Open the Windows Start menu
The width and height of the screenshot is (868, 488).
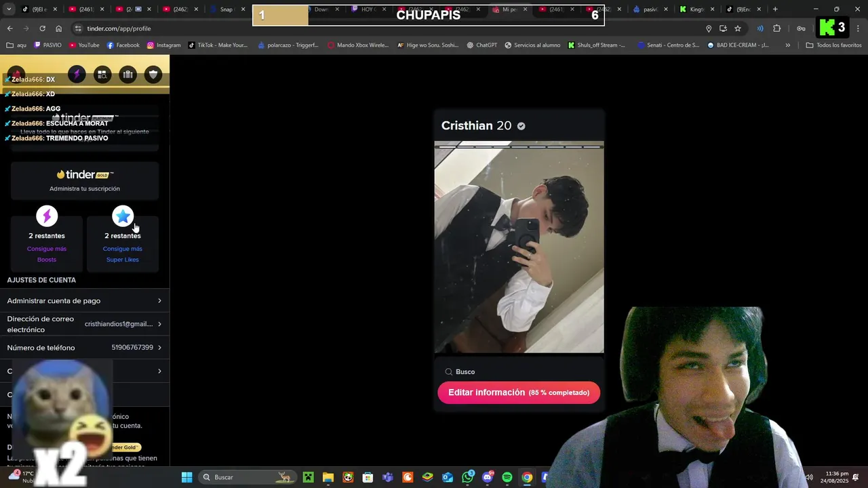point(186,477)
